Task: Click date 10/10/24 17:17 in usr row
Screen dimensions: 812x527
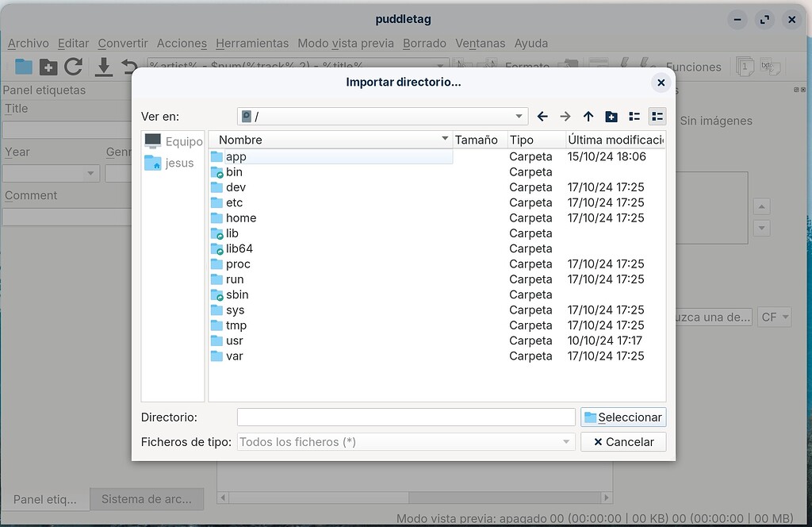Action: click(x=604, y=340)
